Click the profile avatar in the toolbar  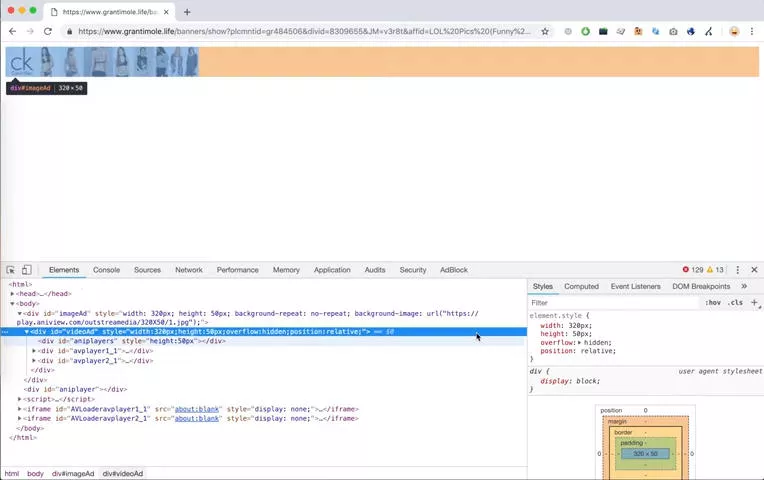tap(734, 31)
